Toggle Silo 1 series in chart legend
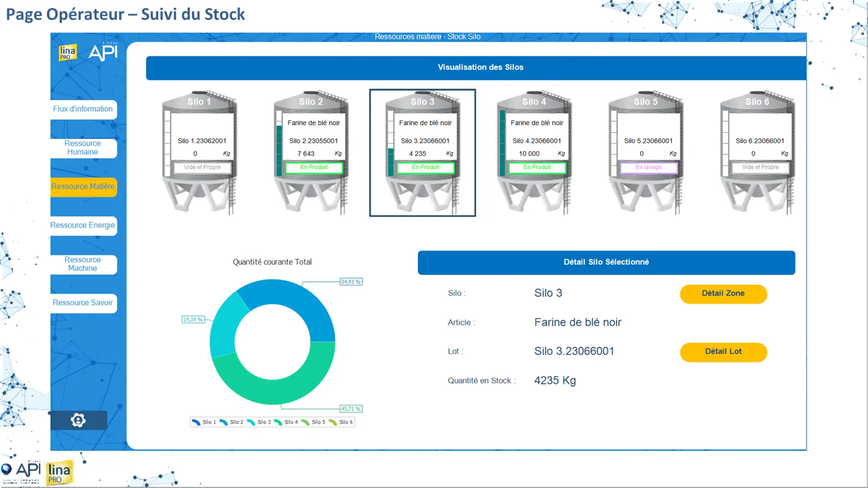 204,422
